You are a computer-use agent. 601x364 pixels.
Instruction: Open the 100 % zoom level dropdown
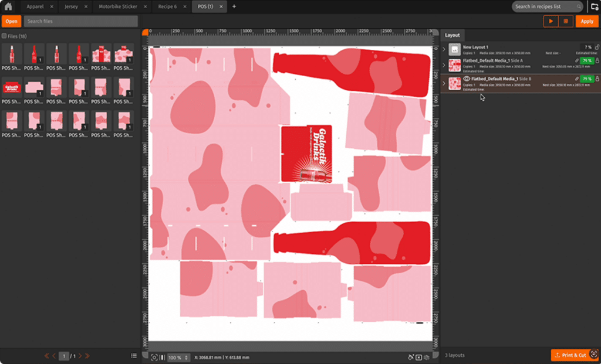[178, 357]
